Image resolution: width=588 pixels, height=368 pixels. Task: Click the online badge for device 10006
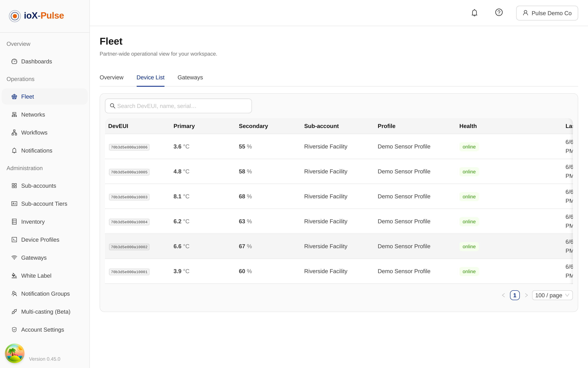[x=469, y=147]
